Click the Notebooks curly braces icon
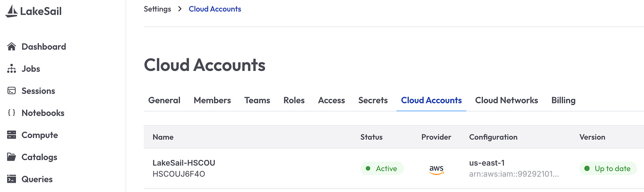 point(12,113)
